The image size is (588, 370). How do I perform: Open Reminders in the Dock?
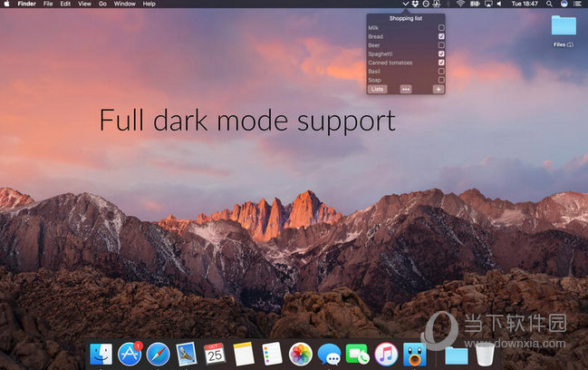[x=272, y=354]
